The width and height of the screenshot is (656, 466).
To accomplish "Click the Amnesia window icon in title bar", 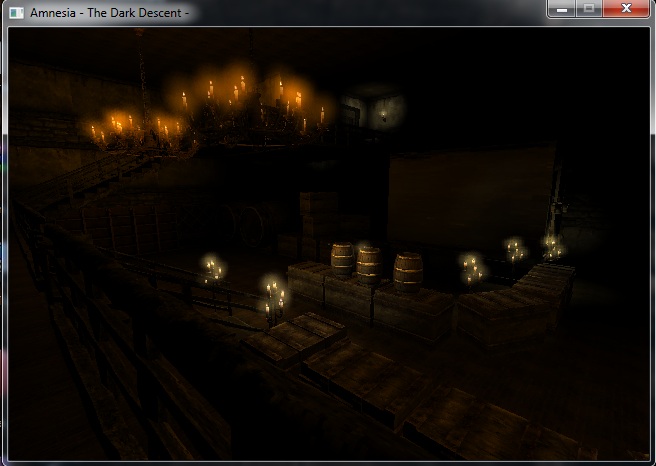I will click(x=16, y=12).
